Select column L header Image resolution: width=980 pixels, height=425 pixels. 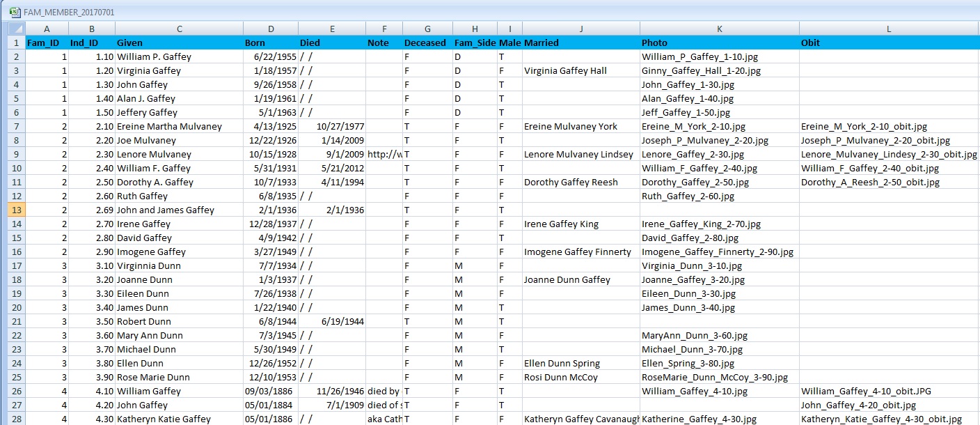point(890,29)
